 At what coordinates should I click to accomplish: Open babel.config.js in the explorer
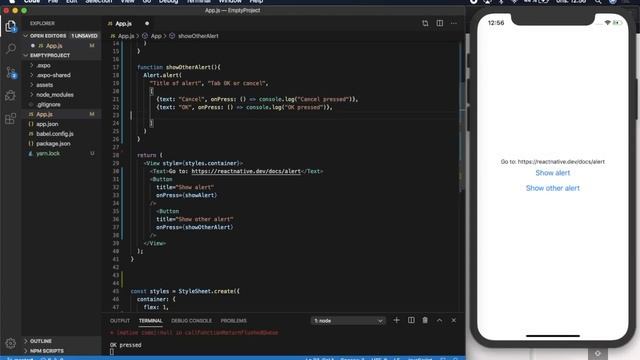pos(55,134)
